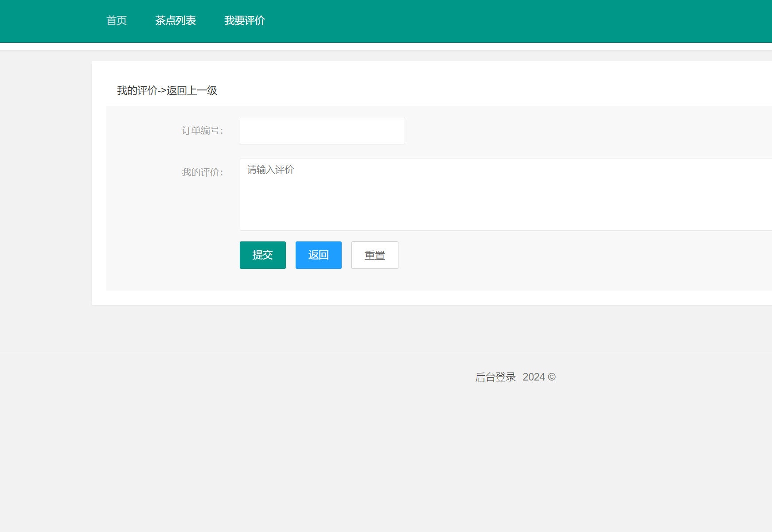
Task: Click 返回上一级 in the breadcrumb
Action: 192,91
